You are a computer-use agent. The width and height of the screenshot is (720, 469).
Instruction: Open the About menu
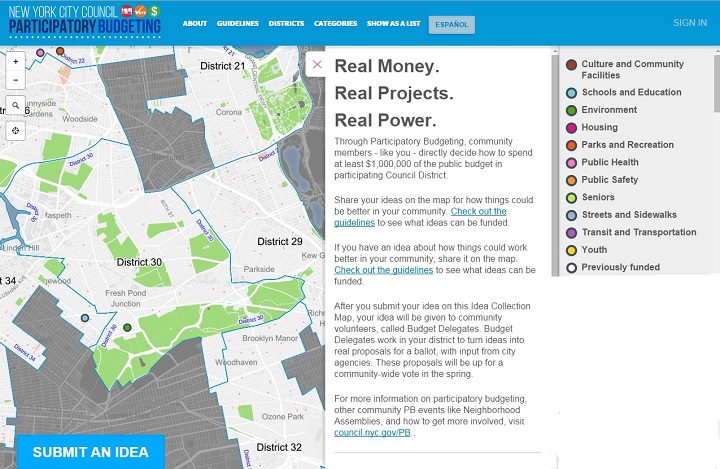point(195,23)
